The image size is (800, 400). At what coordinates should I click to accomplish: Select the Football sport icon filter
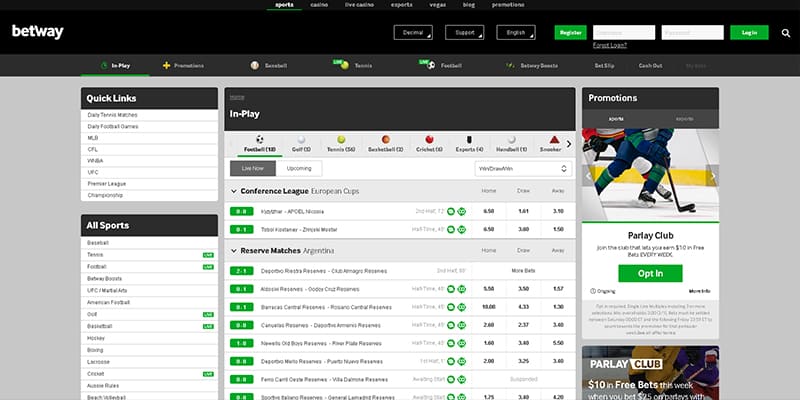tap(259, 140)
